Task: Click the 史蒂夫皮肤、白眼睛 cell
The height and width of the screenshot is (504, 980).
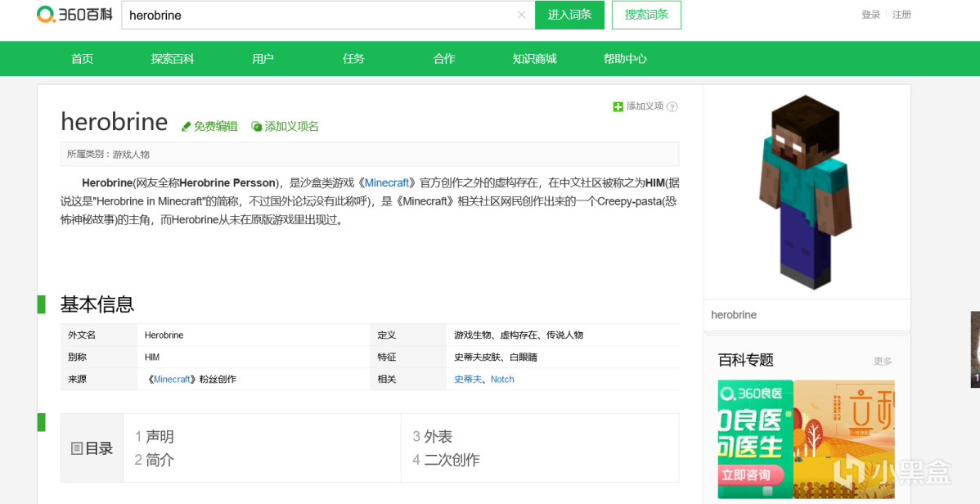Action: click(x=563, y=357)
